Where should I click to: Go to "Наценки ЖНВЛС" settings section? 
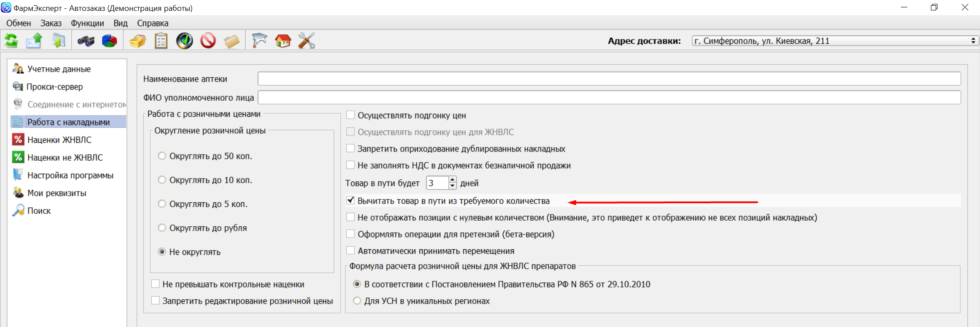59,140
